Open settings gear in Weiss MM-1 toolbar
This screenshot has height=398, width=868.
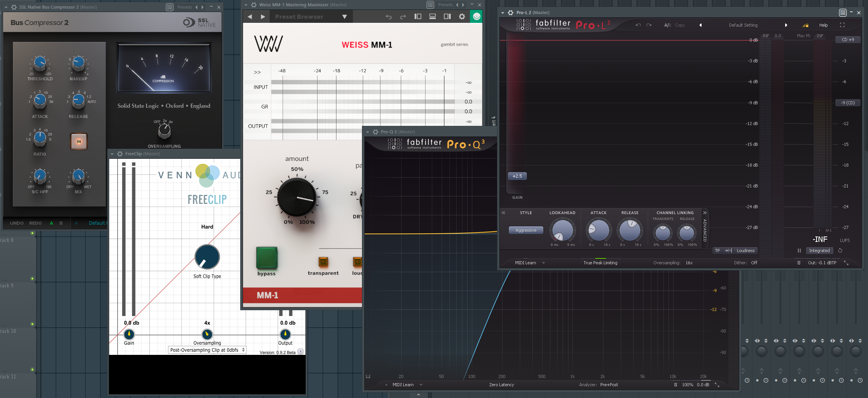[x=462, y=16]
